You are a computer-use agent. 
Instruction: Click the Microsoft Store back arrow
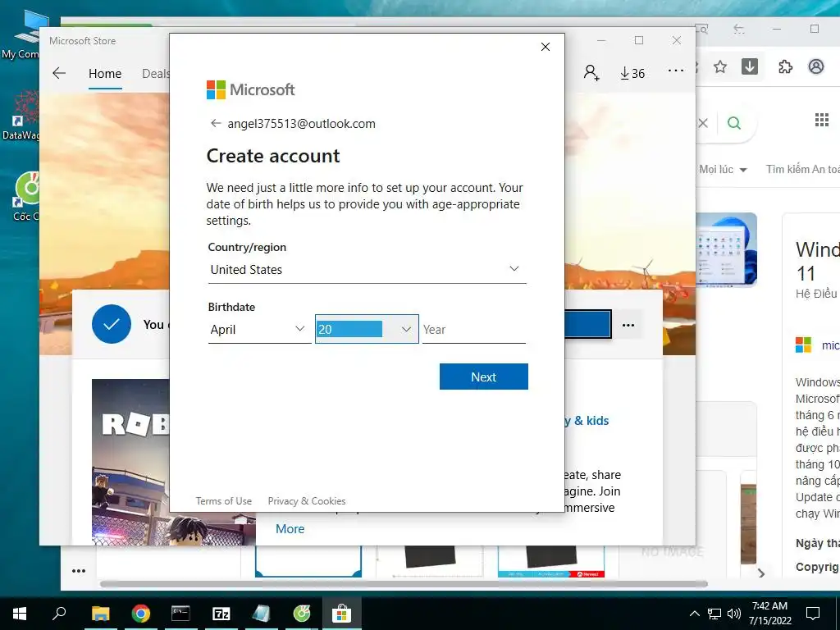pyautogui.click(x=59, y=73)
